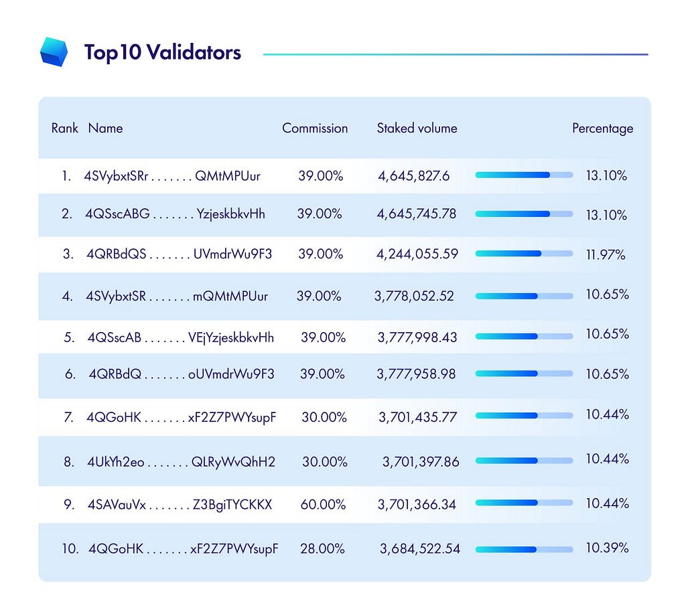Click staked volume 3,778,052.52
Viewport: 686px width, 616px height.
coord(414,296)
